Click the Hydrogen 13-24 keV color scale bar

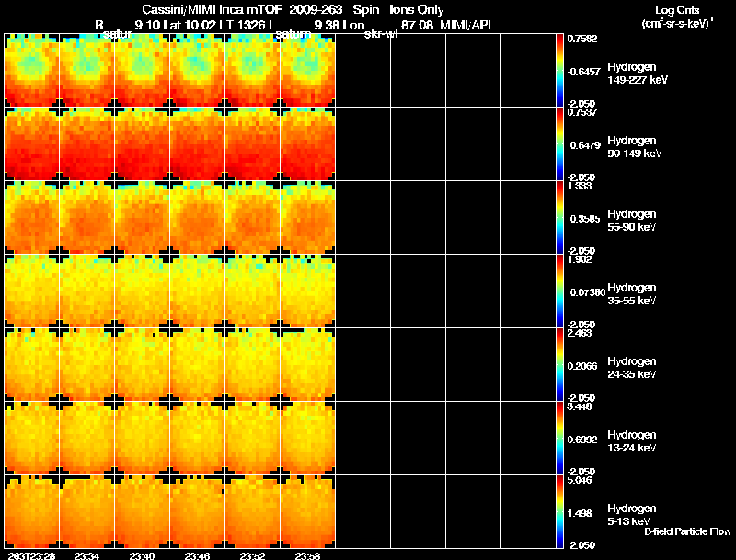[559, 439]
